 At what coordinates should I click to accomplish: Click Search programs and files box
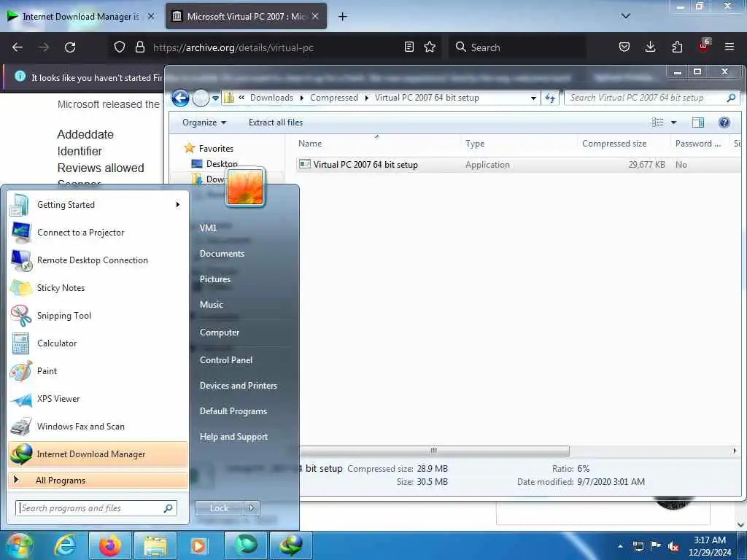pyautogui.click(x=96, y=508)
